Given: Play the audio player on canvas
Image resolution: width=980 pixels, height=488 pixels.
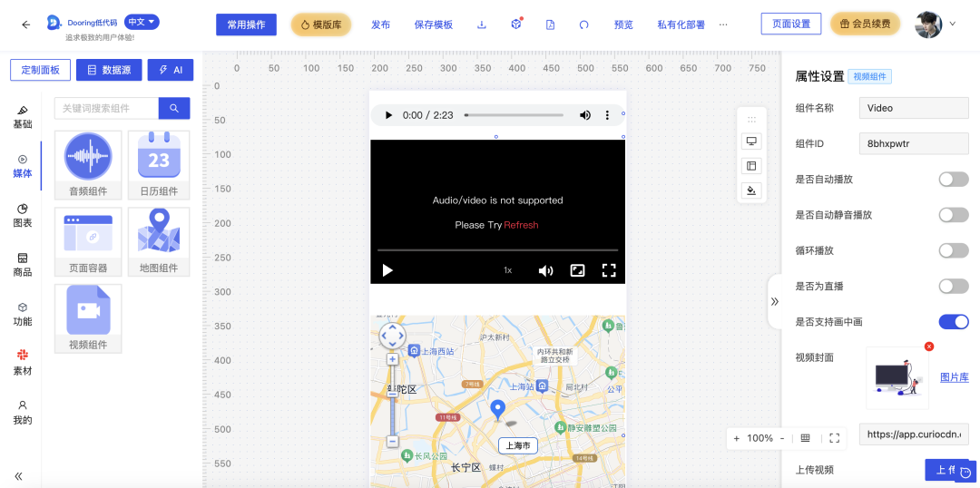Looking at the screenshot, I should click(x=388, y=115).
